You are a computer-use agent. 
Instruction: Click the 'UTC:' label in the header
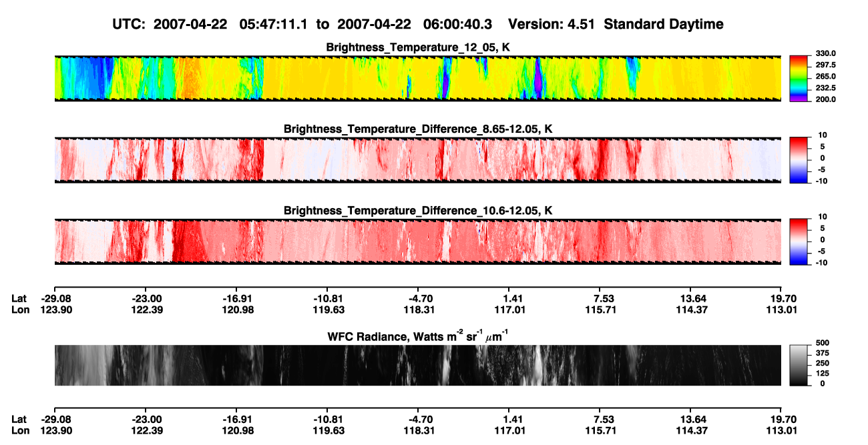pyautogui.click(x=130, y=24)
